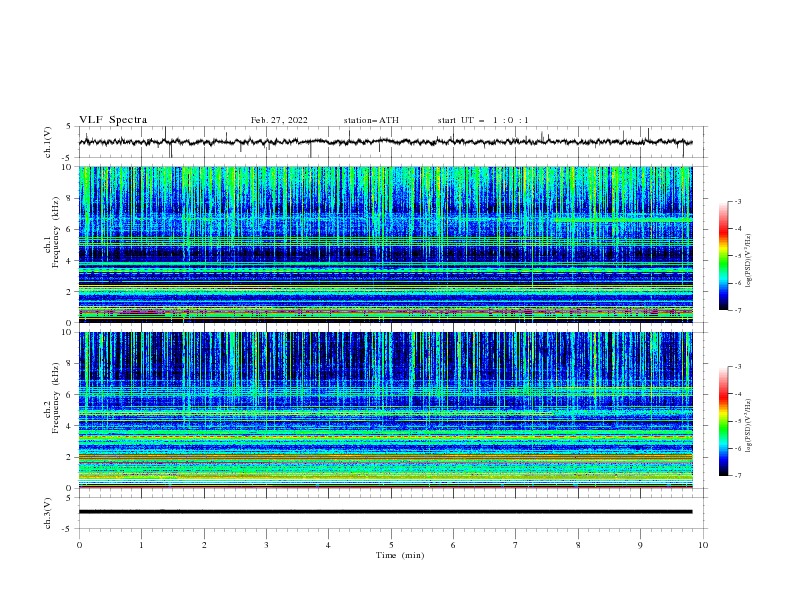
Task: Click the '-7' label on lower colorbar
Action: pos(738,476)
